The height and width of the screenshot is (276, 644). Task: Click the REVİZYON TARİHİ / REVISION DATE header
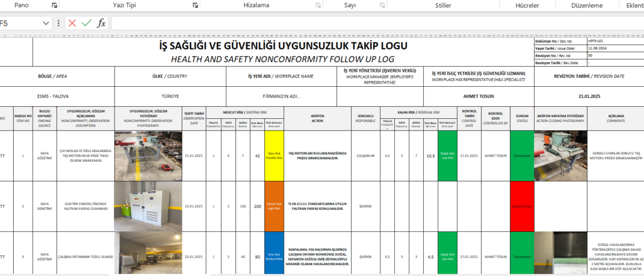[x=589, y=77]
